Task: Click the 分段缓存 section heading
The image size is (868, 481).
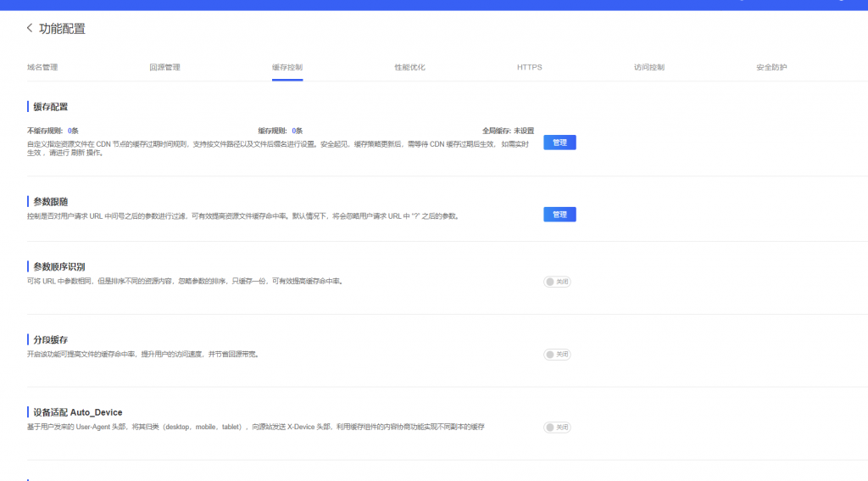Action: coord(51,339)
